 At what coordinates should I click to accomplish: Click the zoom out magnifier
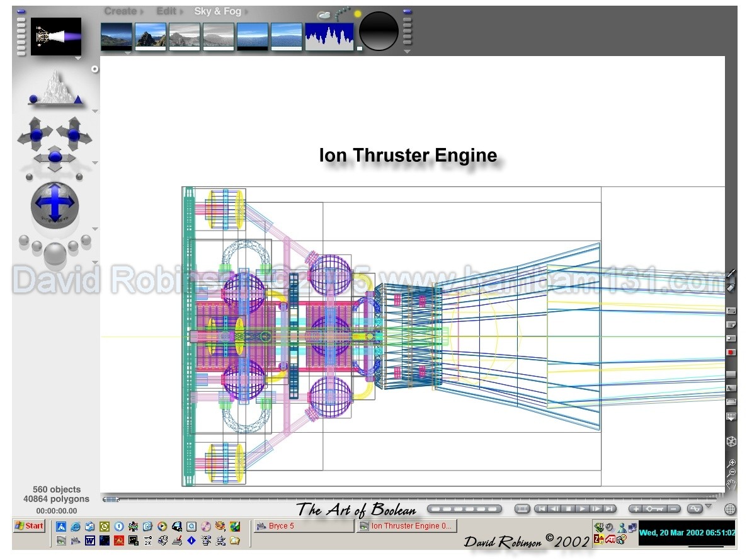(732, 473)
